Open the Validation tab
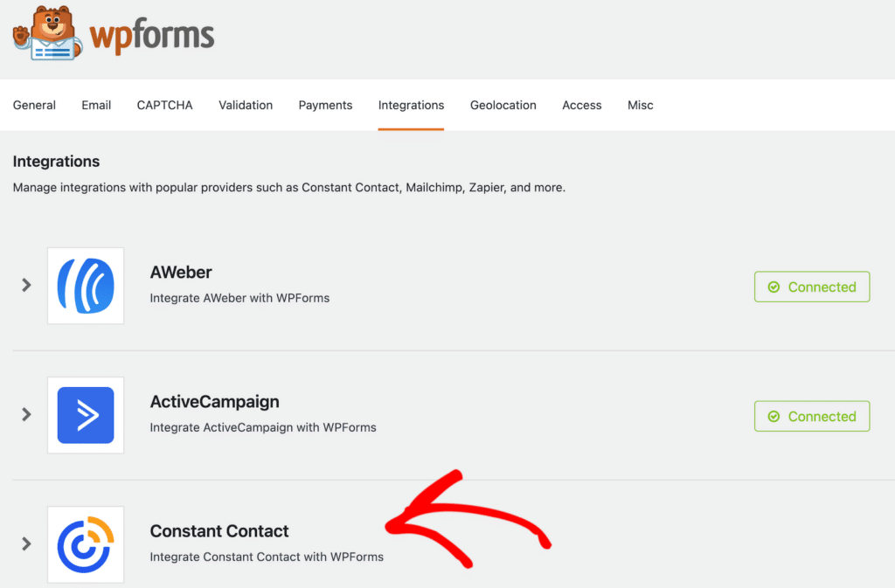The image size is (895, 588). 246,105
